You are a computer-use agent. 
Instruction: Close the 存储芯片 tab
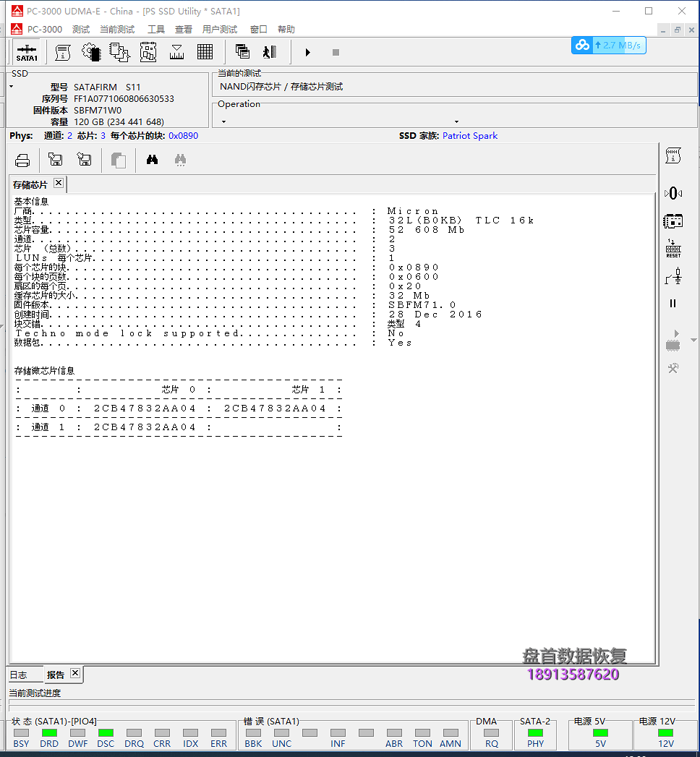click(59, 182)
